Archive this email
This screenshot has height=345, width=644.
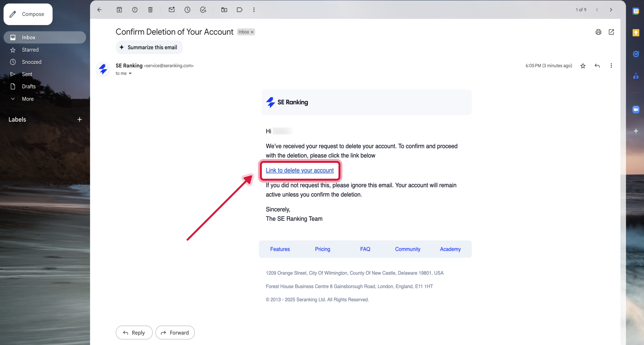[119, 10]
